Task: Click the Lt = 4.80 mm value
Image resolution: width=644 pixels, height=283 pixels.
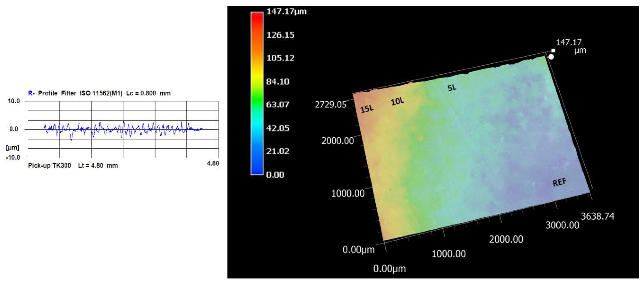Action: pyautogui.click(x=98, y=166)
